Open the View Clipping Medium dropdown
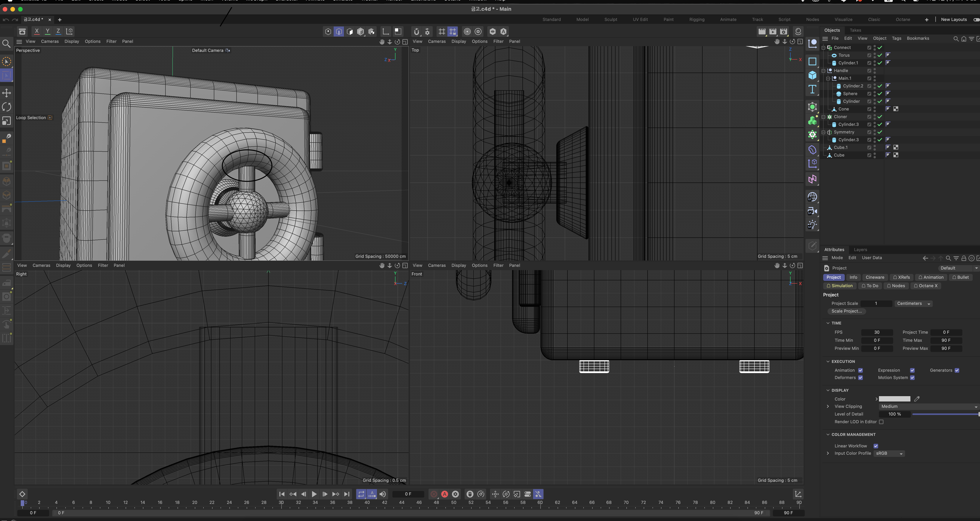The image size is (980, 521). [929, 407]
